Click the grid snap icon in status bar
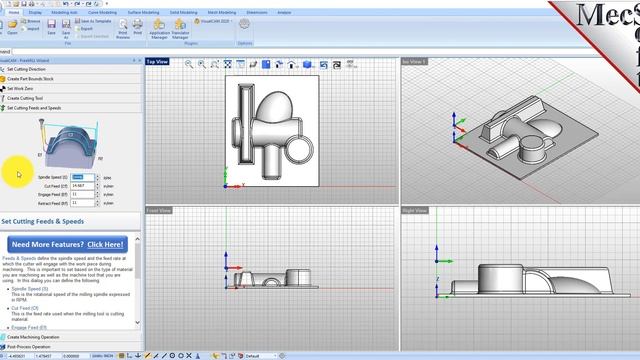The height and width of the screenshot is (360, 640). [121, 356]
